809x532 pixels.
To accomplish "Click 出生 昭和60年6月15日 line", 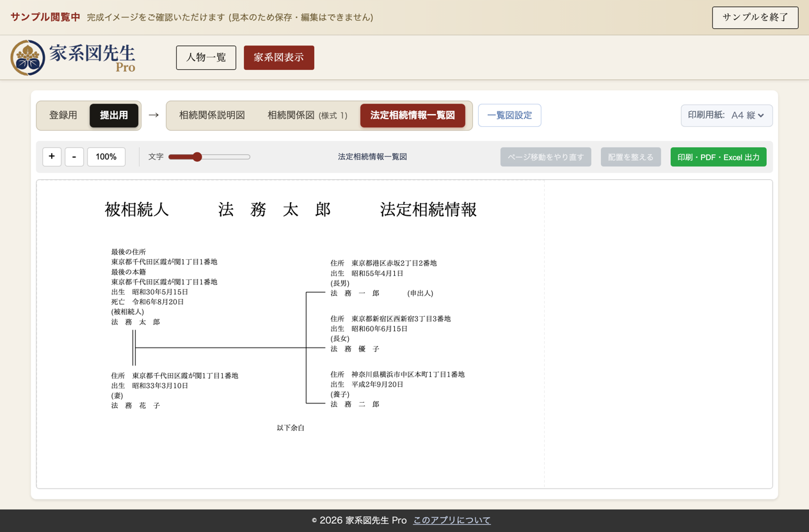I will pyautogui.click(x=369, y=329).
